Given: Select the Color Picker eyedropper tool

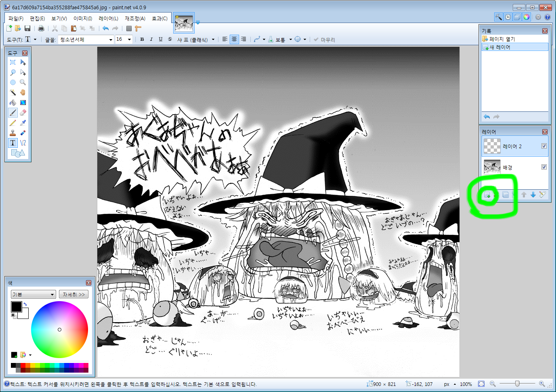Looking at the screenshot, I should point(23,123).
